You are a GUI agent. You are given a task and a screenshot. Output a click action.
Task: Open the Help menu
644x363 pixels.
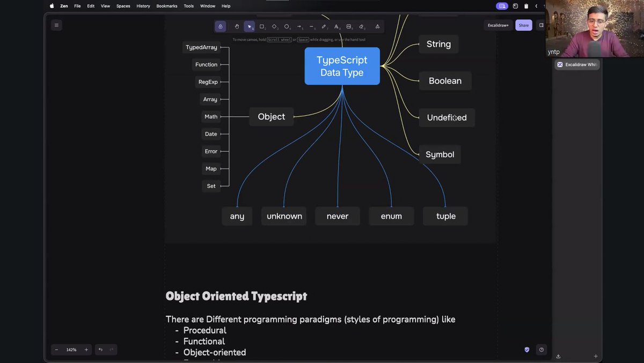coord(226,6)
